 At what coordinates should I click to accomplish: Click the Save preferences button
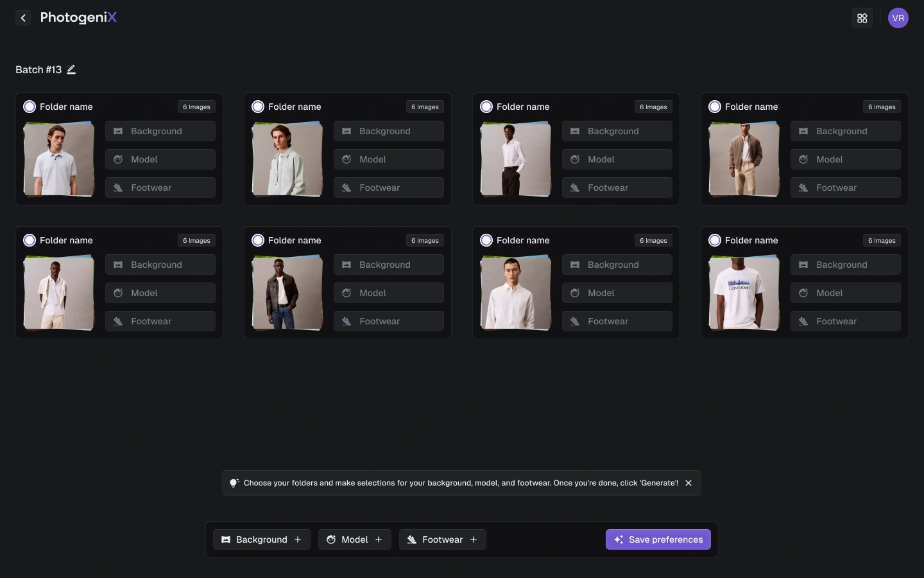[658, 539]
